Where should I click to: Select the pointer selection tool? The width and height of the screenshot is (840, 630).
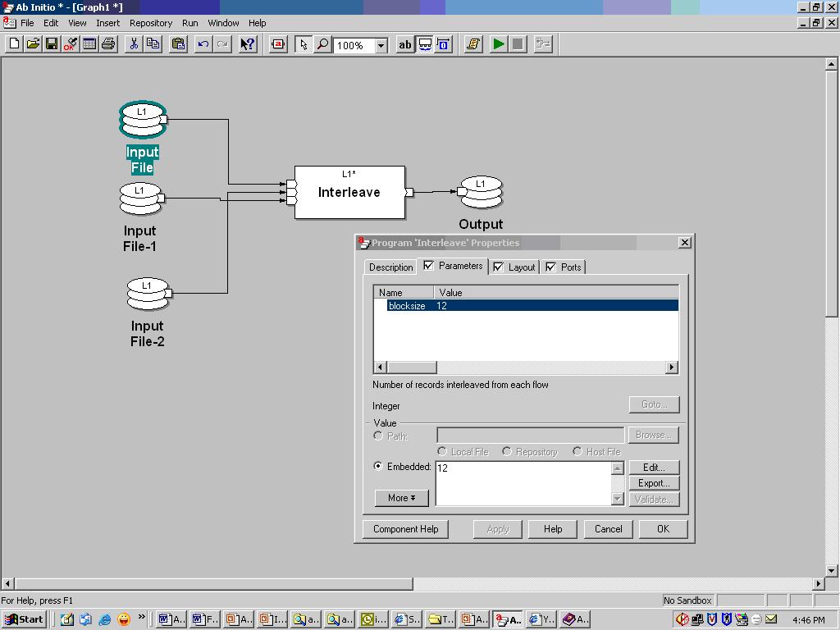303,44
